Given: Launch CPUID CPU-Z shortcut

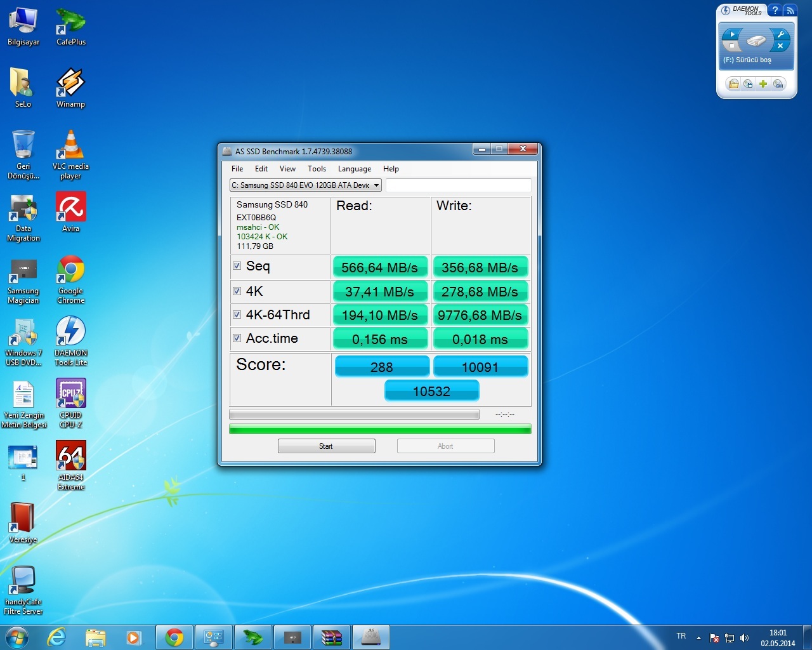Looking at the screenshot, I should [70, 404].
